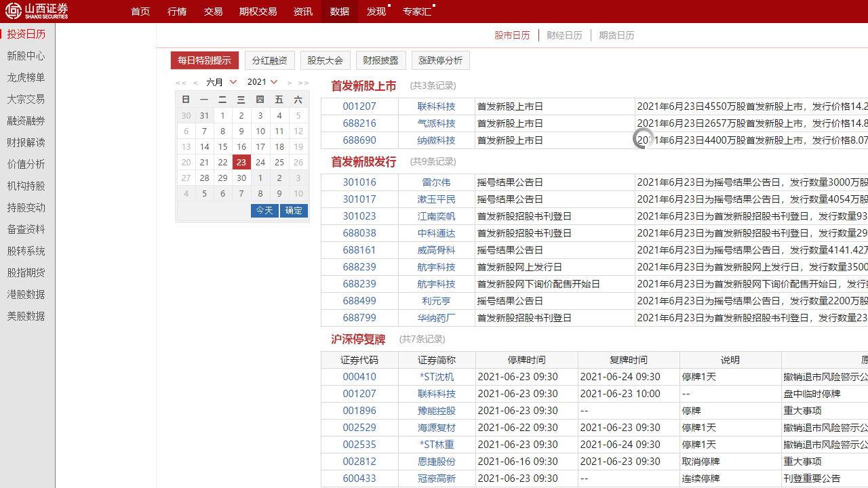868x488 pixels.
Task: Open the 六月 month dropdown
Action: point(221,81)
